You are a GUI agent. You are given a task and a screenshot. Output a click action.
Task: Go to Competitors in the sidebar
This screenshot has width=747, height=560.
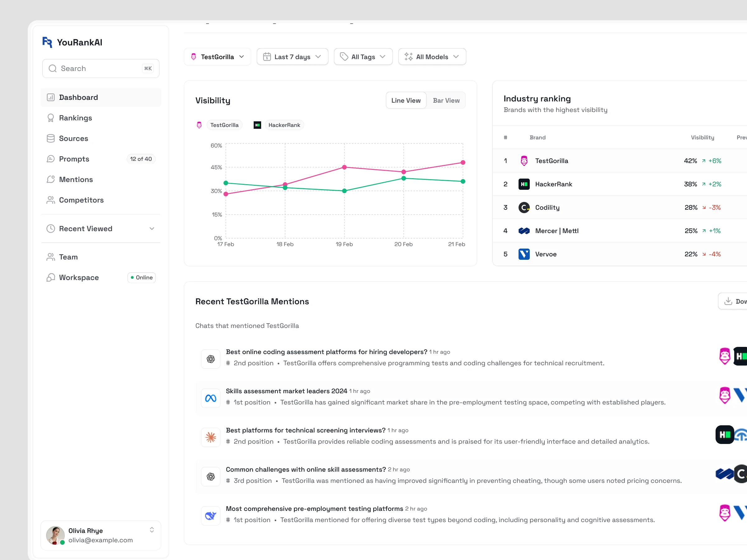pos(81,200)
